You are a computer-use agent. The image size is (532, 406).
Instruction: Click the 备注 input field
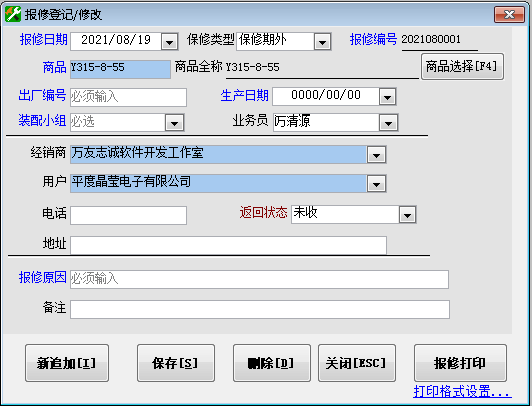(x=260, y=309)
